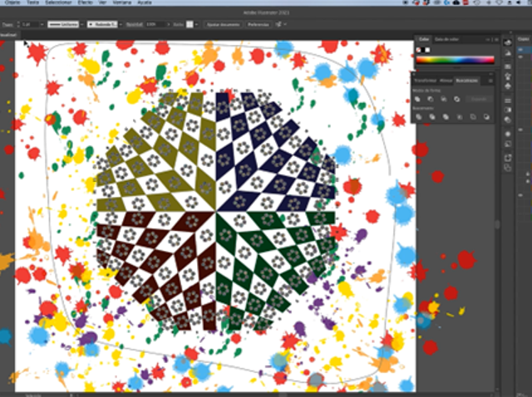
Task: Click the Opacidad percentage field
Action: coord(155,24)
